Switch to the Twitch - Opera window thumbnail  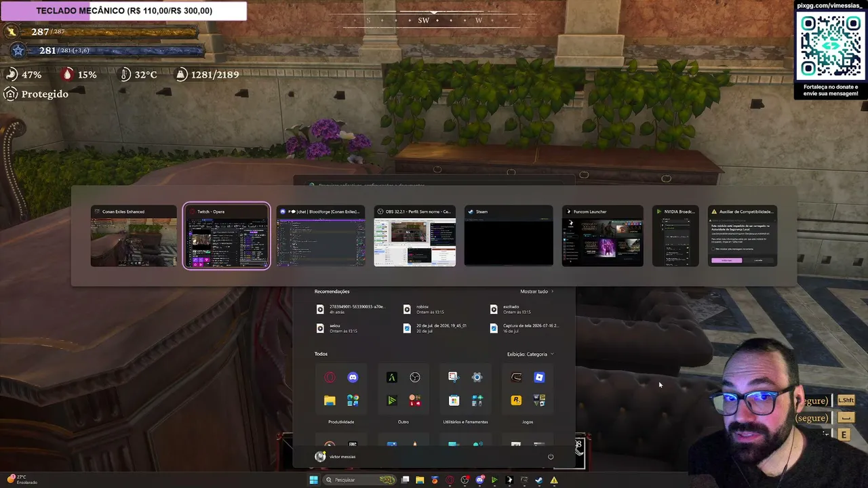pos(226,236)
